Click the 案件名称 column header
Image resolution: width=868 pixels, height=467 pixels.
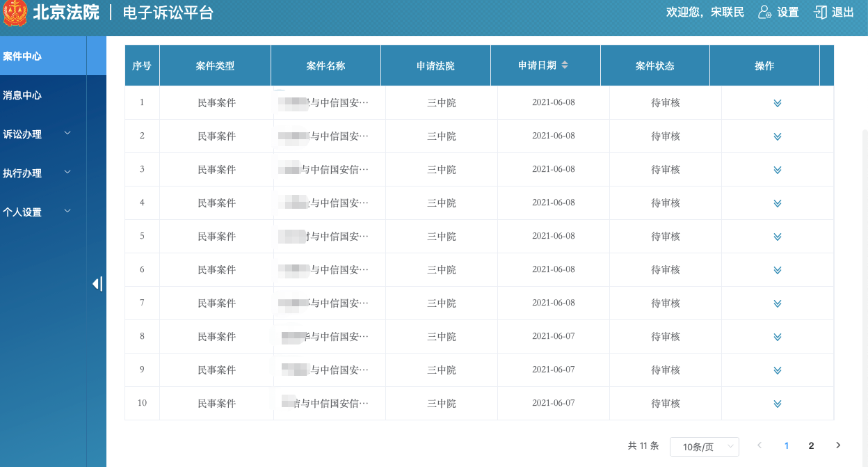(x=325, y=65)
